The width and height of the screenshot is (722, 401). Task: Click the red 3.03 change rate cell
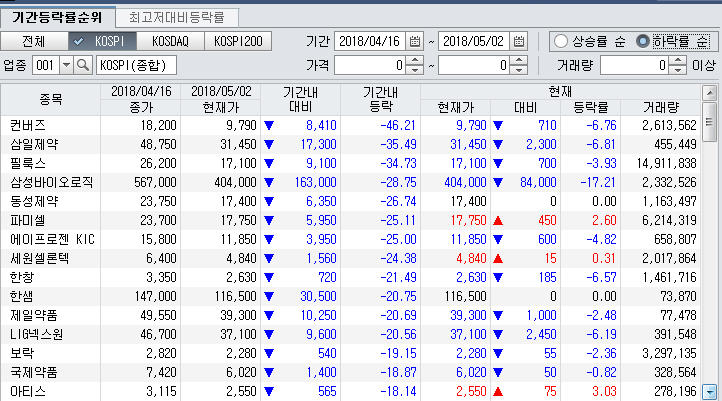pyautogui.click(x=604, y=391)
